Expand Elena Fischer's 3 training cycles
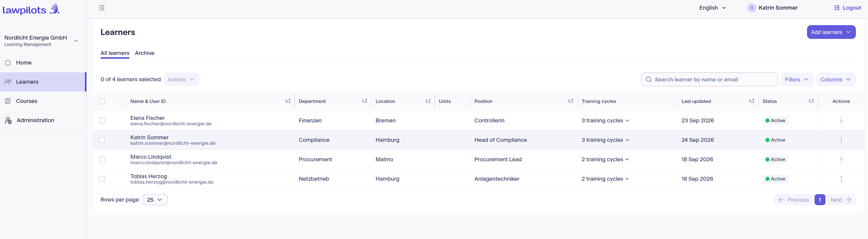Screen dimensions: 868x239 [605, 120]
